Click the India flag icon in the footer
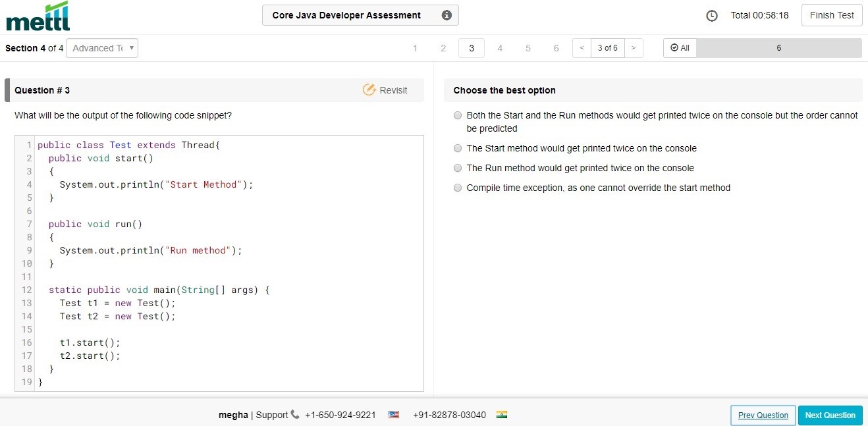 pyautogui.click(x=502, y=415)
